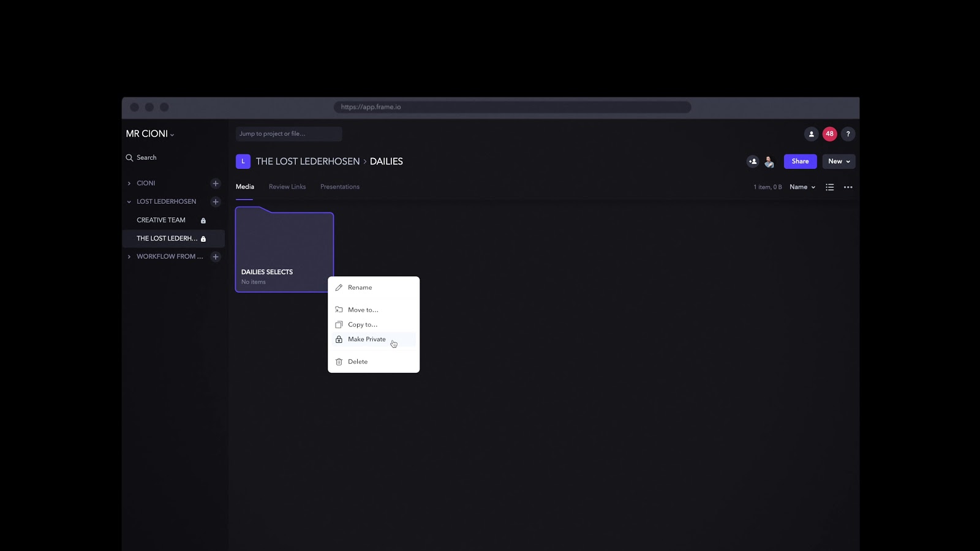Click the purple L project icon
980x551 pixels.
(243, 162)
